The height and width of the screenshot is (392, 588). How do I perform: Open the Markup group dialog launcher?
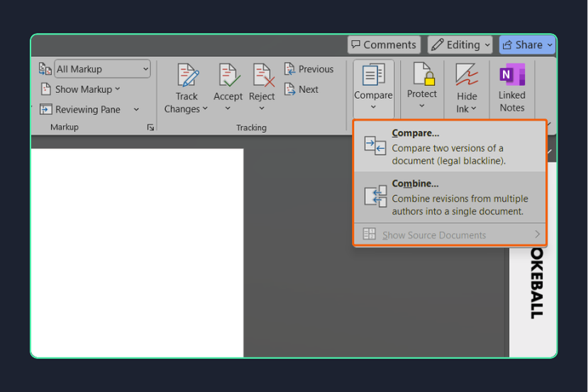(150, 127)
